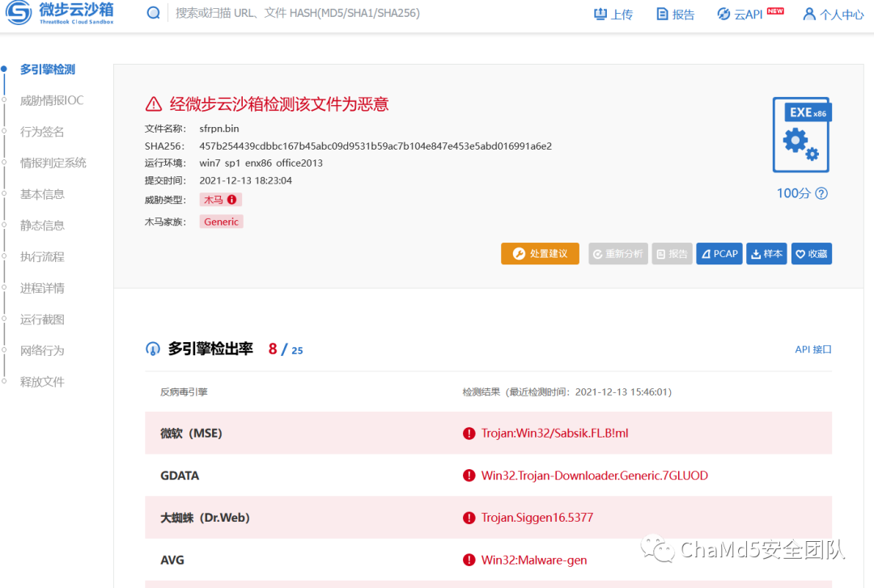Click the Win32.Trojan-Downloader.Generic.7GLUOD result

pyautogui.click(x=595, y=476)
